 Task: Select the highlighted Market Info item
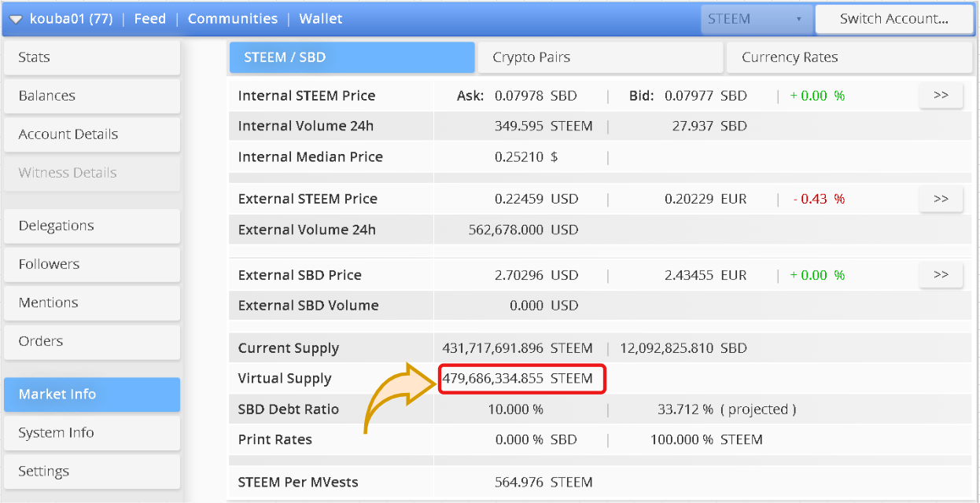(92, 395)
